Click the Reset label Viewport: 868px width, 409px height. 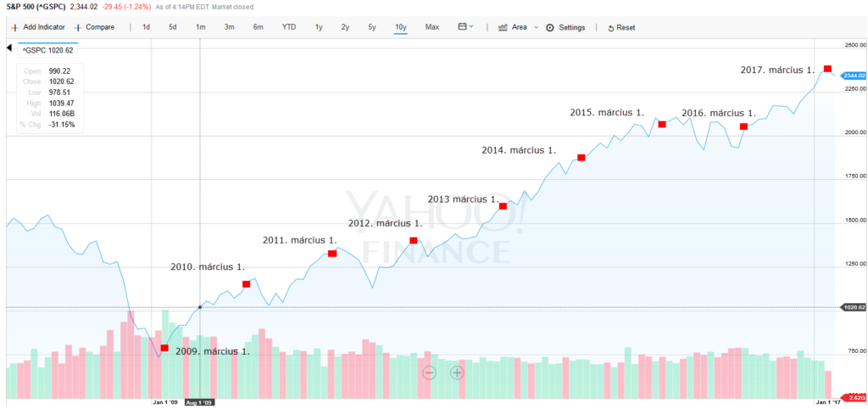click(626, 28)
